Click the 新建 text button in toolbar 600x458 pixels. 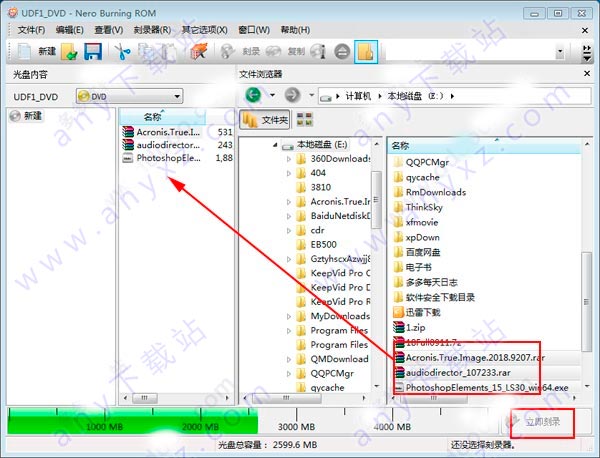[x=47, y=51]
